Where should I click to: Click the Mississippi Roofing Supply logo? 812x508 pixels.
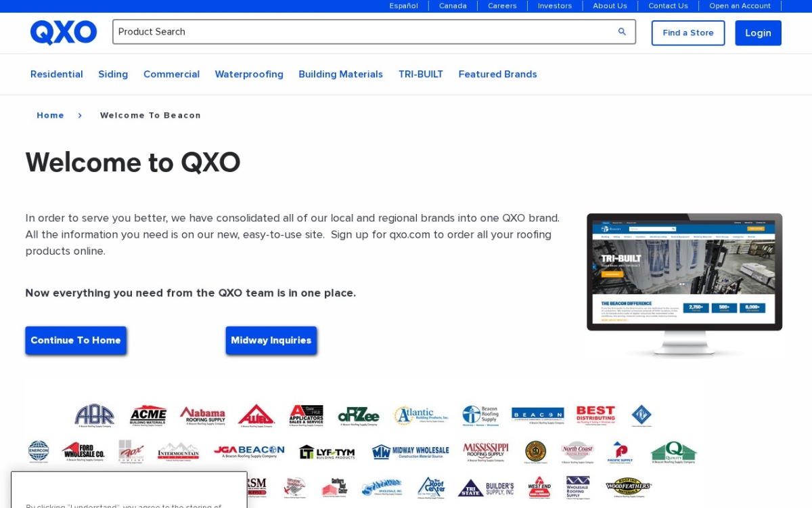485,452
